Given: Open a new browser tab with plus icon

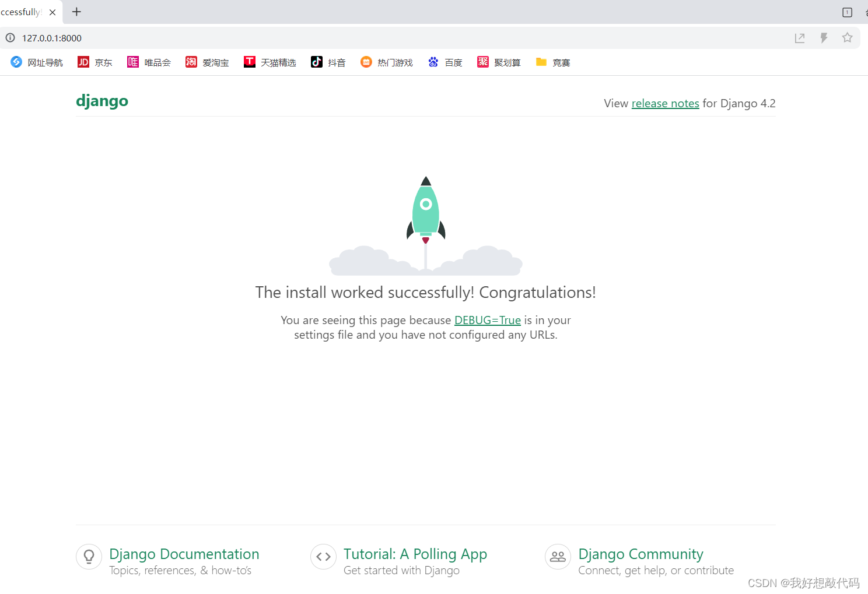Looking at the screenshot, I should pyautogui.click(x=76, y=12).
